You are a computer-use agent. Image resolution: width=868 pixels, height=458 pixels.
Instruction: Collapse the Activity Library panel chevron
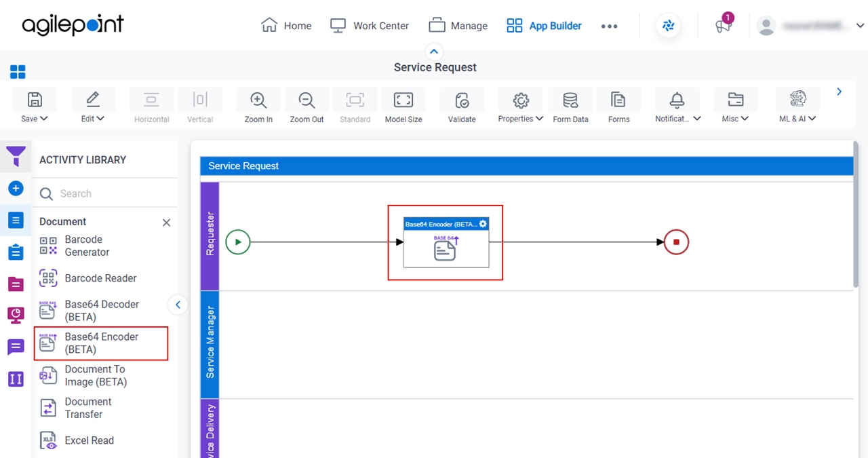[178, 305]
